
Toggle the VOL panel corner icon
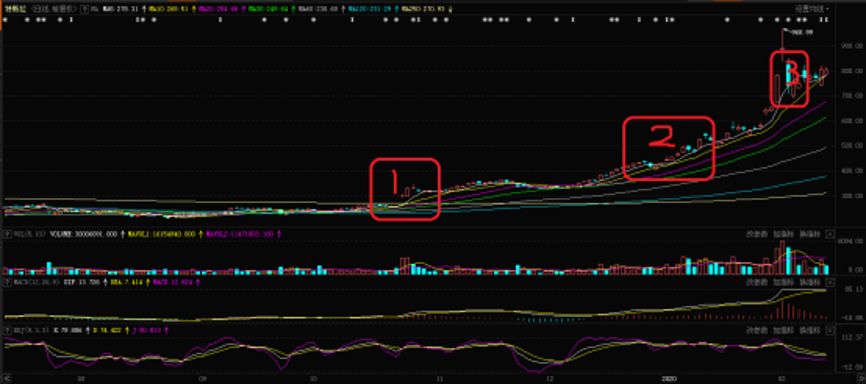tap(6, 234)
